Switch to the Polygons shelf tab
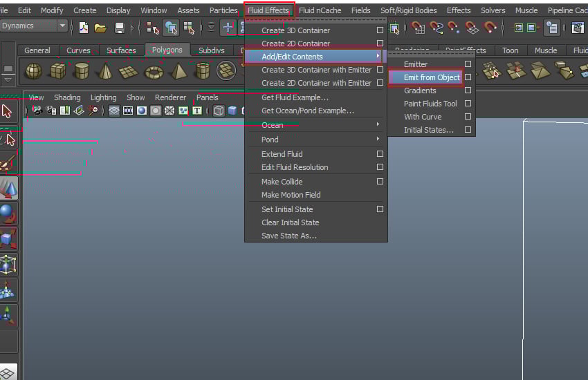The width and height of the screenshot is (588, 380). pos(167,50)
